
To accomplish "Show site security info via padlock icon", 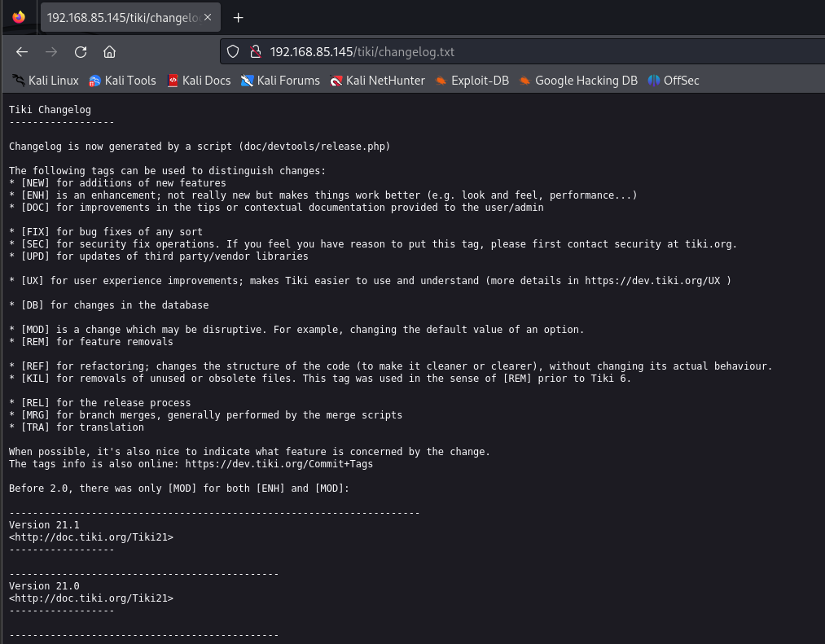I will [x=254, y=52].
